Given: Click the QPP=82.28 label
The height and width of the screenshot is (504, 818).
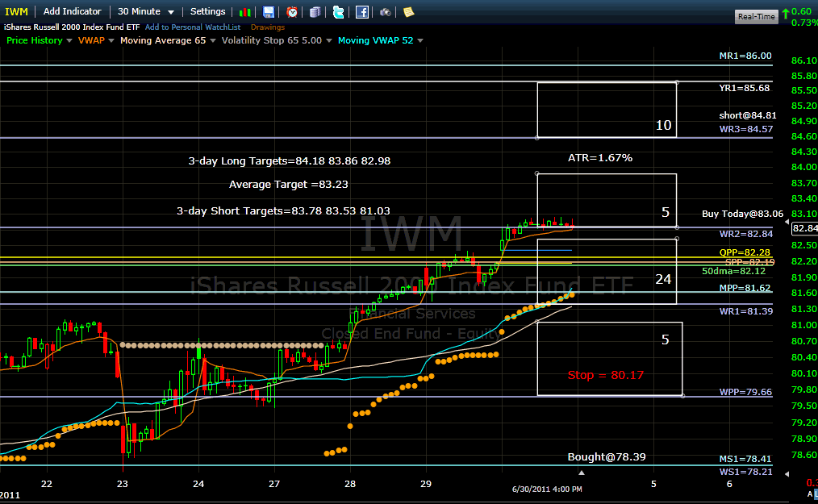Looking at the screenshot, I should pos(745,252).
